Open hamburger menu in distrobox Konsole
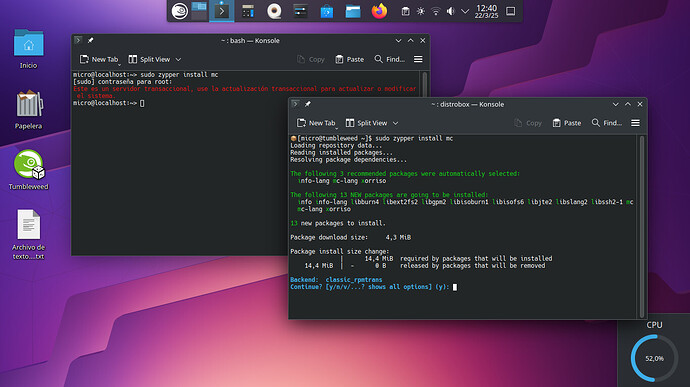Image resolution: width=690 pixels, height=387 pixels. (635, 123)
